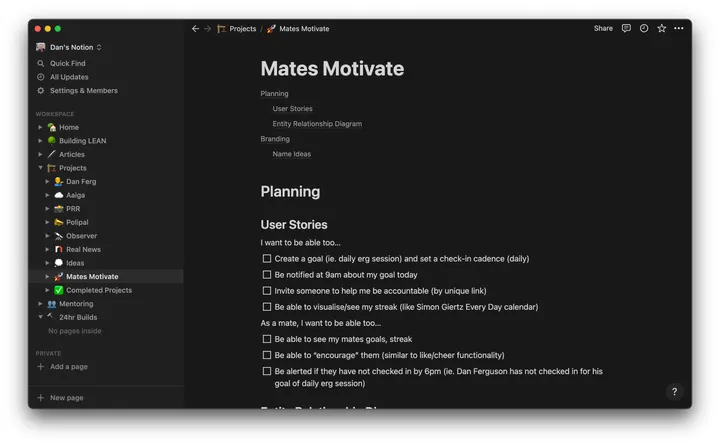
Task: Click the Dan Ferg person icon
Action: (58, 181)
